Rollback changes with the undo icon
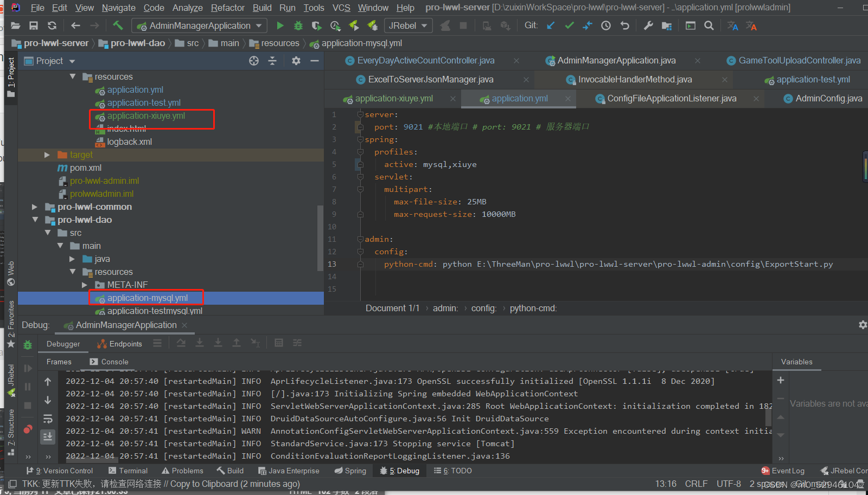868x495 pixels. 625,25
